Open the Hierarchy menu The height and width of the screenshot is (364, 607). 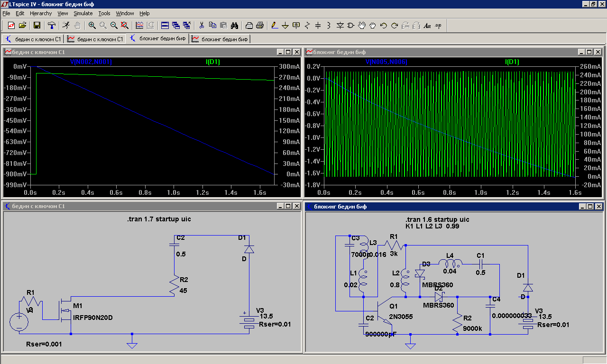[x=40, y=13]
